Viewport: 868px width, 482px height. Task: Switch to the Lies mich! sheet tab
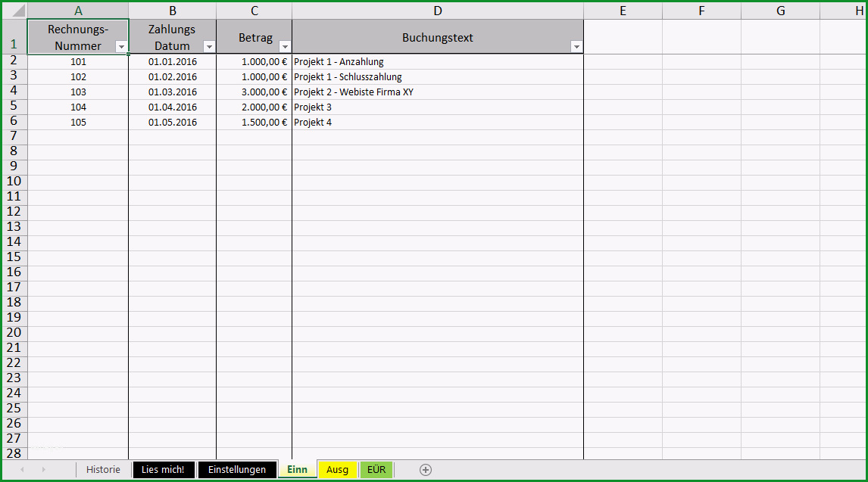[x=164, y=470]
